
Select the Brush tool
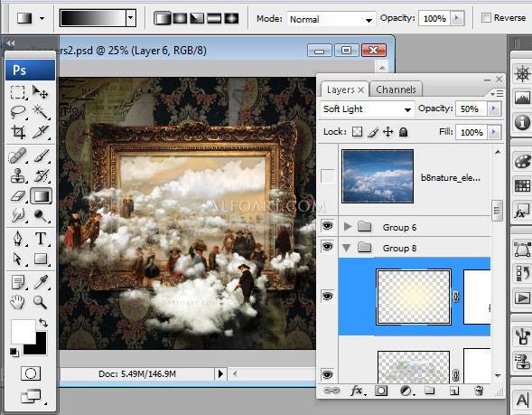(41, 156)
